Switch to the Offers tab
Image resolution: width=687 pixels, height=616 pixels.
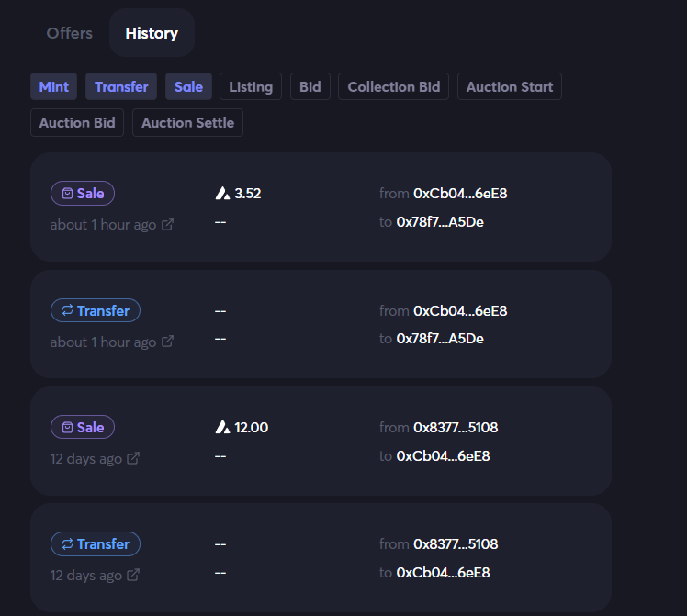click(69, 33)
